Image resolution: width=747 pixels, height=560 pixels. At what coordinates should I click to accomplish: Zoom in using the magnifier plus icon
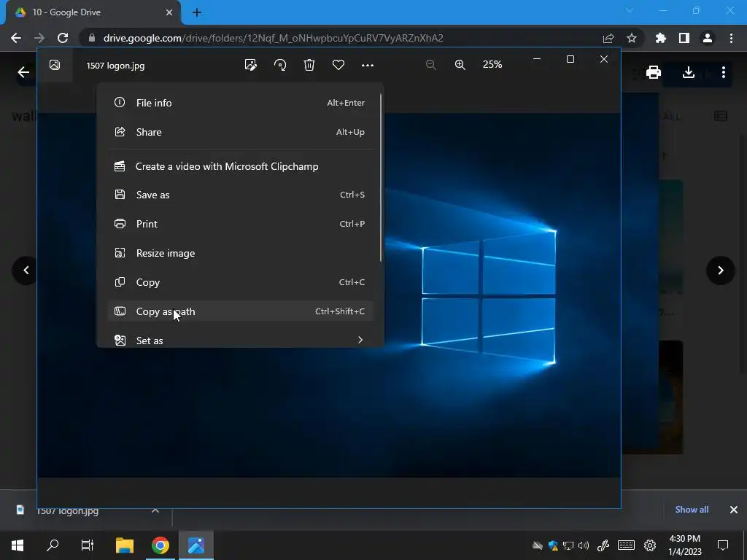[x=460, y=65]
